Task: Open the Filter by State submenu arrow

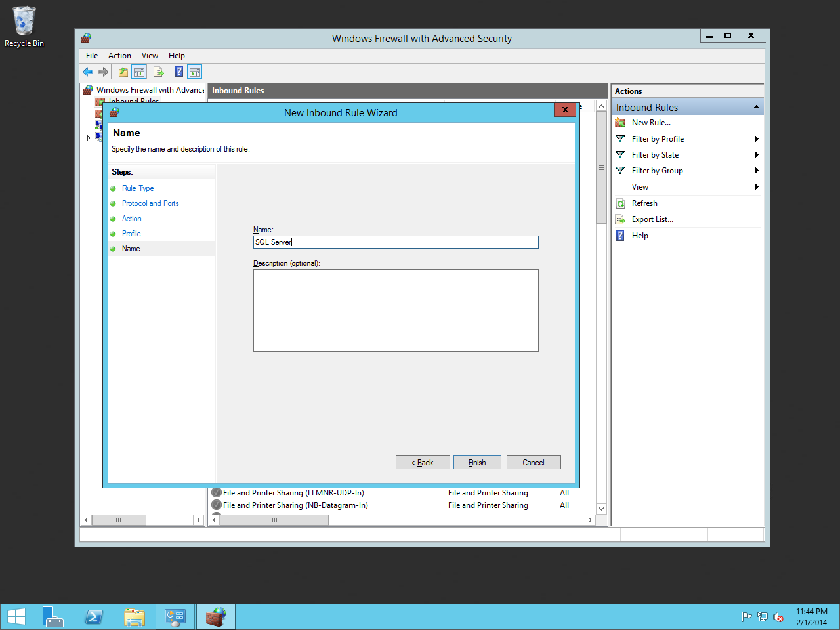Action: [757, 155]
